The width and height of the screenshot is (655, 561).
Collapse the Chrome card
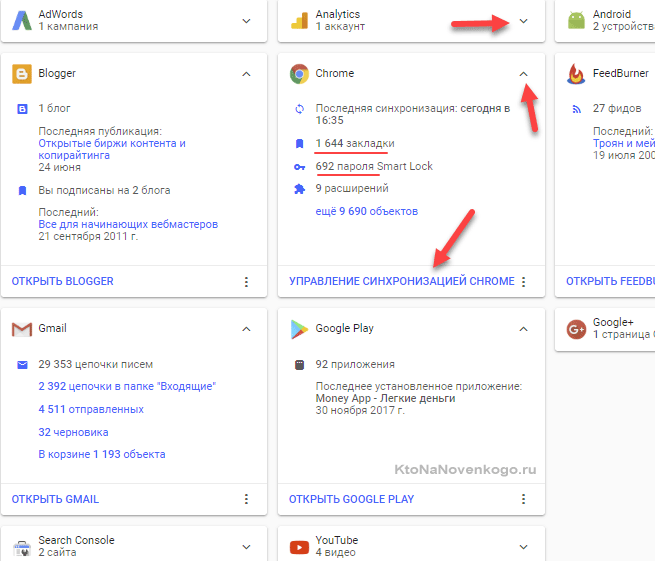[523, 74]
